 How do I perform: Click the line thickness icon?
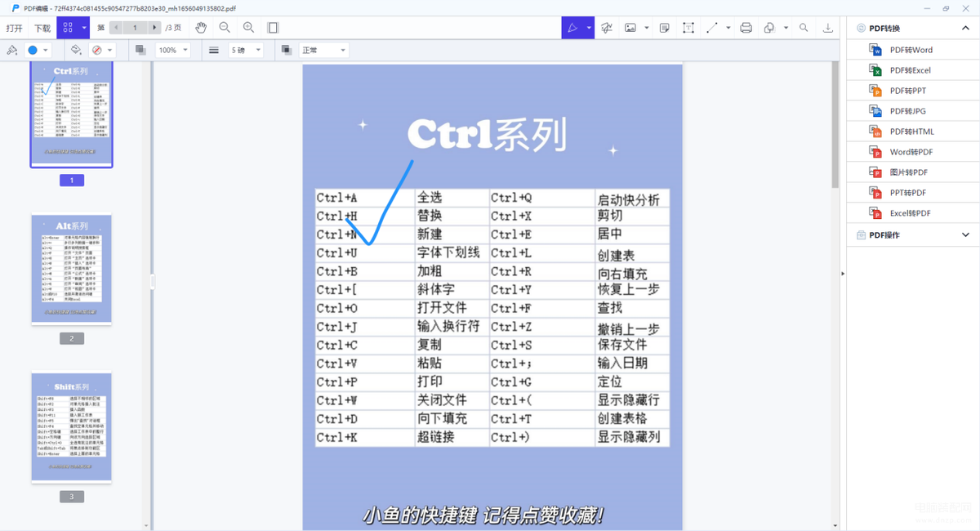(x=213, y=50)
